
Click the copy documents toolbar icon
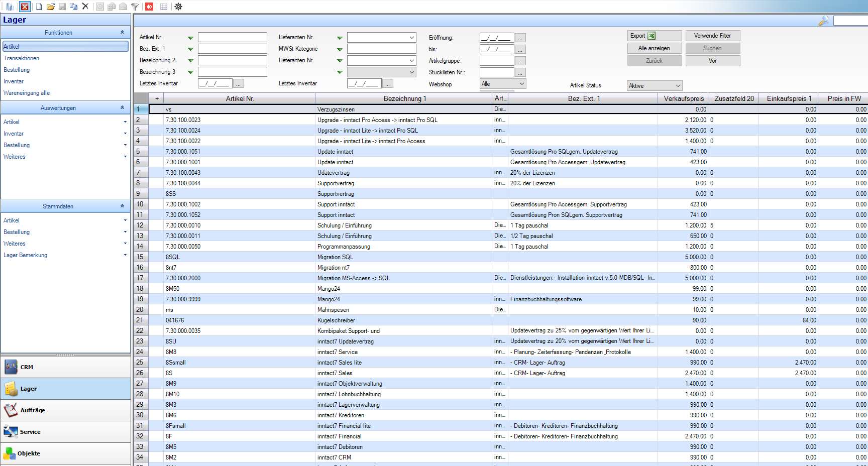tap(74, 7)
